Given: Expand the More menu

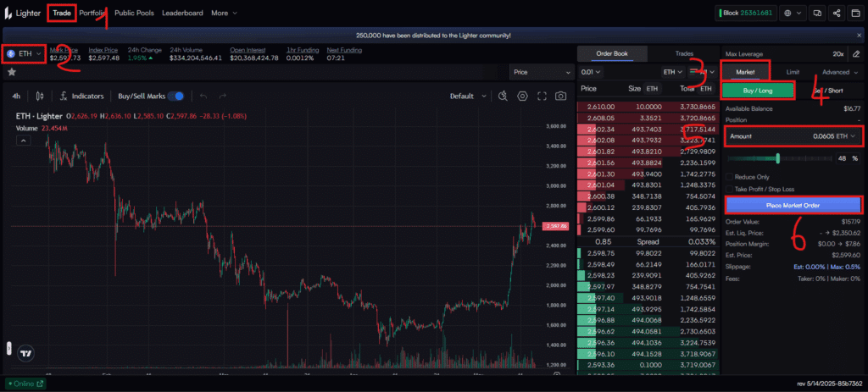Looking at the screenshot, I should [x=224, y=13].
